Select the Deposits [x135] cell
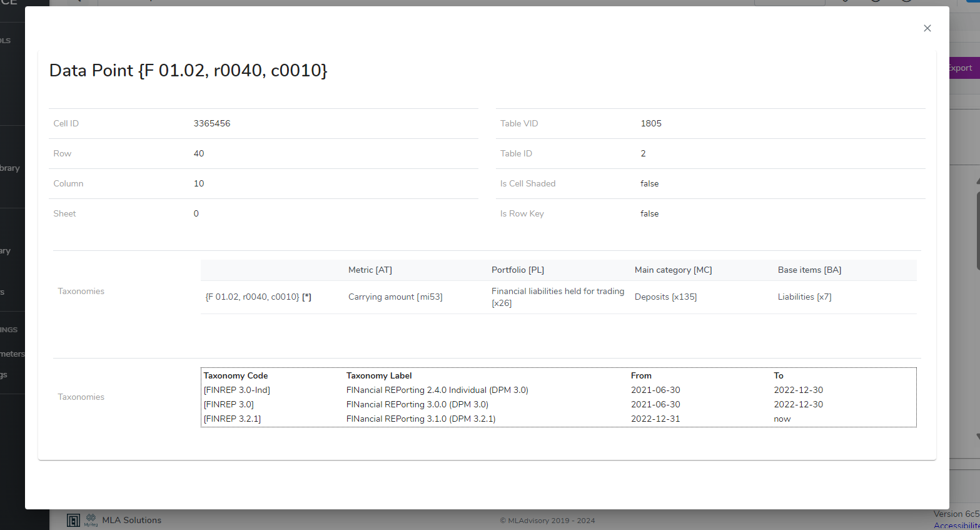The image size is (980, 530). 665,297
